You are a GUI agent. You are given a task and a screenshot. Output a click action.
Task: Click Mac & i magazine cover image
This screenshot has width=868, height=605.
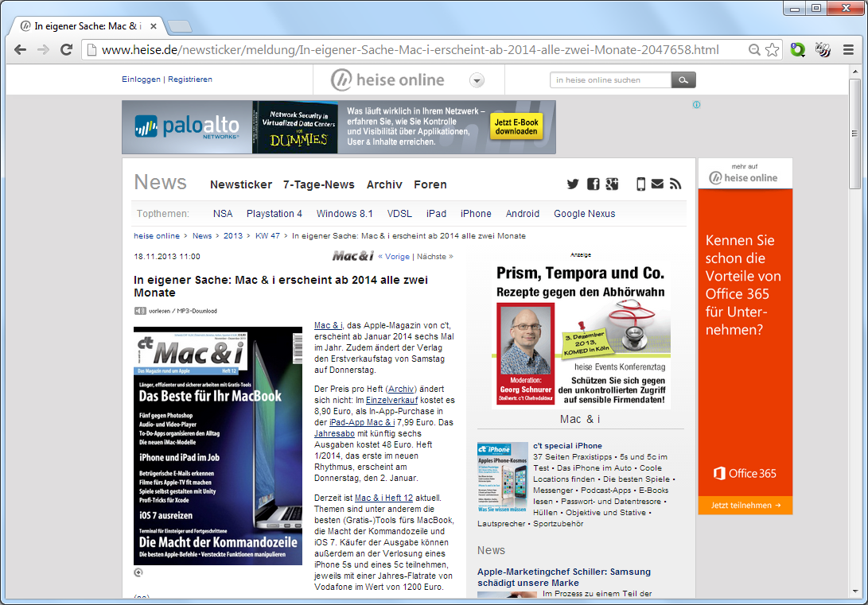[218, 446]
